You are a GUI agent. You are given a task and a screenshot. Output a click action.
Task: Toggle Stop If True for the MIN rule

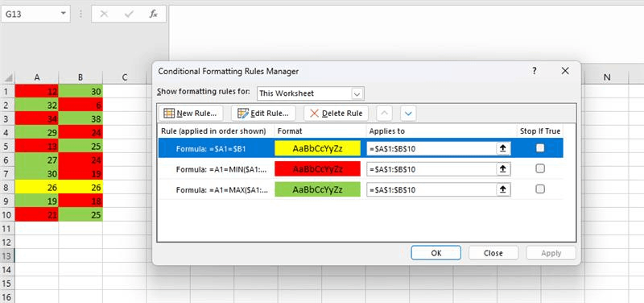[x=540, y=168]
